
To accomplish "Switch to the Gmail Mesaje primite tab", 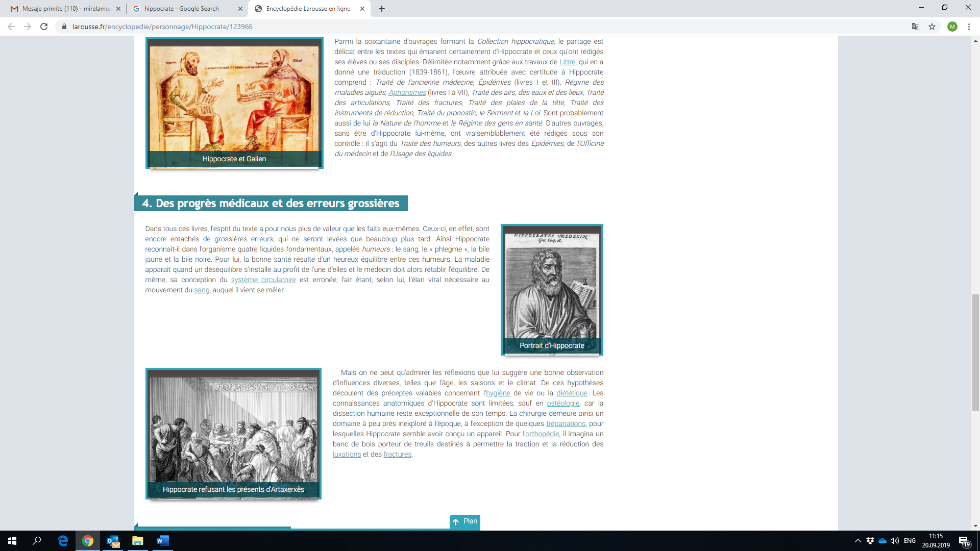I will pos(66,9).
